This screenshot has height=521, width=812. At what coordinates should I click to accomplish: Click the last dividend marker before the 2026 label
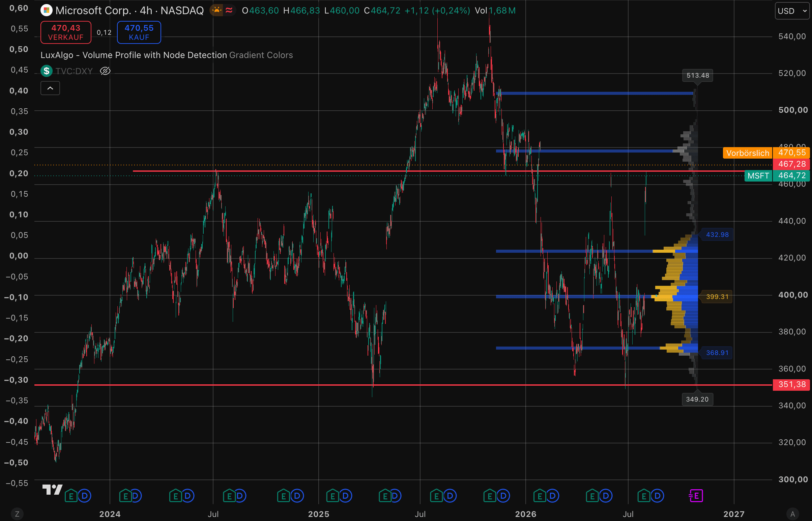(x=503, y=496)
